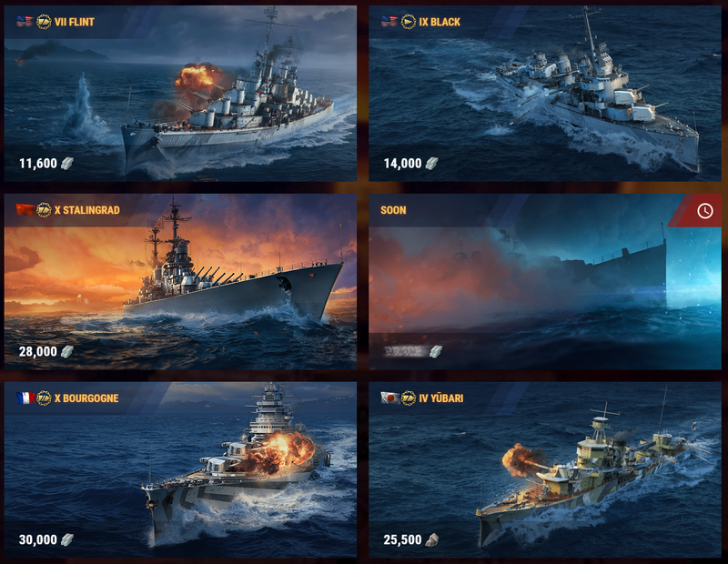The image size is (728, 564).
Task: Open the VII Flint ship card
Action: tap(180, 94)
